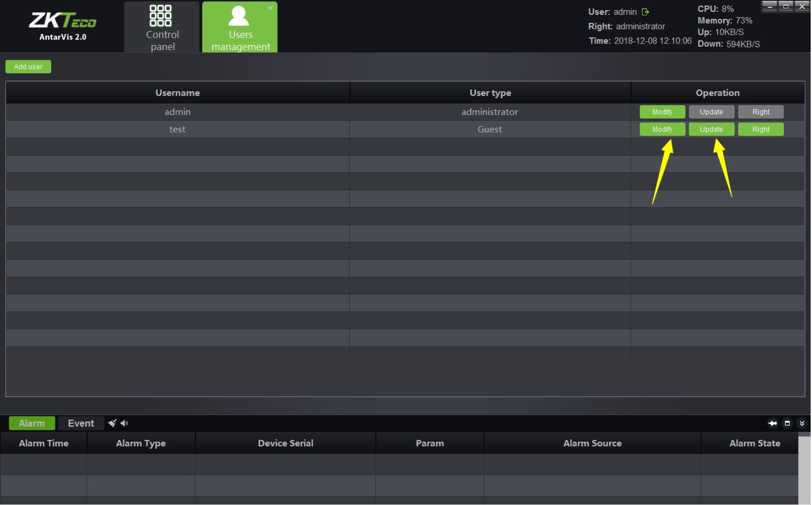Viewport: 812px width, 505px height.
Task: Click the logout icon beside admin
Action: coord(646,12)
